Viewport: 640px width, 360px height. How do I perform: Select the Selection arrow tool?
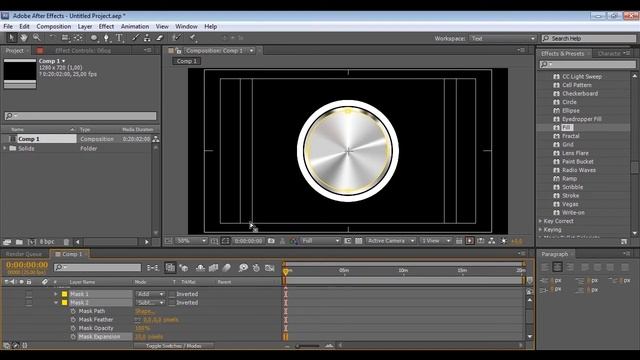pos(11,38)
